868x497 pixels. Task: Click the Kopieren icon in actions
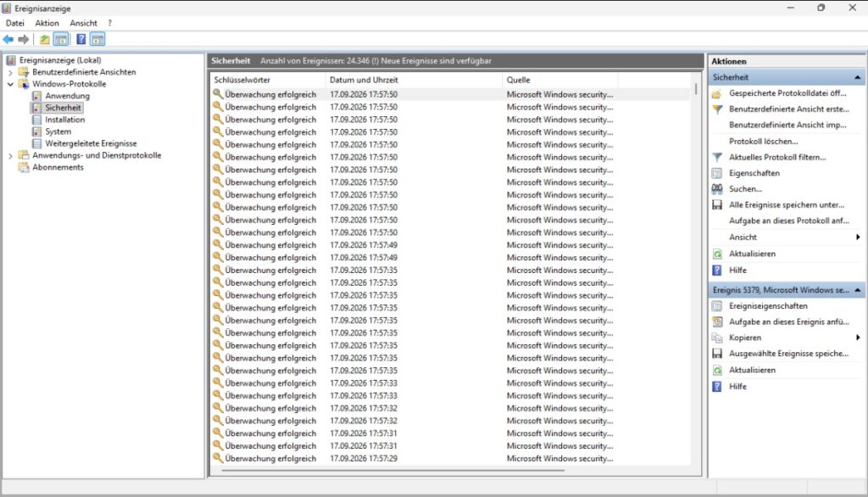[x=717, y=338]
